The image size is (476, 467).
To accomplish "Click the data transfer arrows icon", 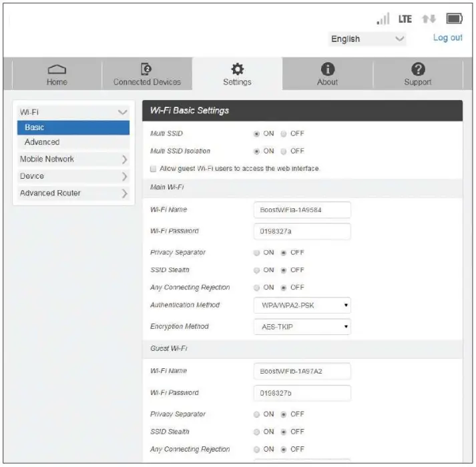I will pos(429,19).
